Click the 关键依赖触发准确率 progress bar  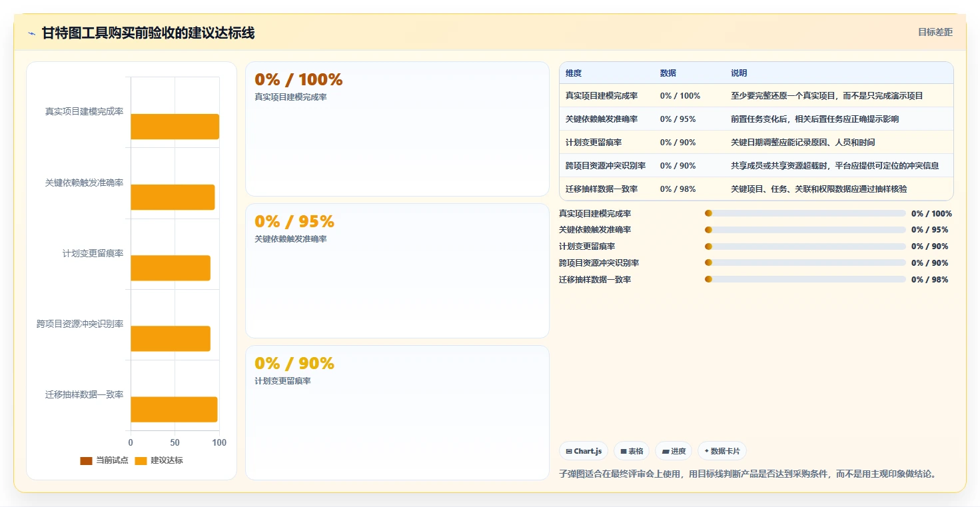click(x=805, y=230)
